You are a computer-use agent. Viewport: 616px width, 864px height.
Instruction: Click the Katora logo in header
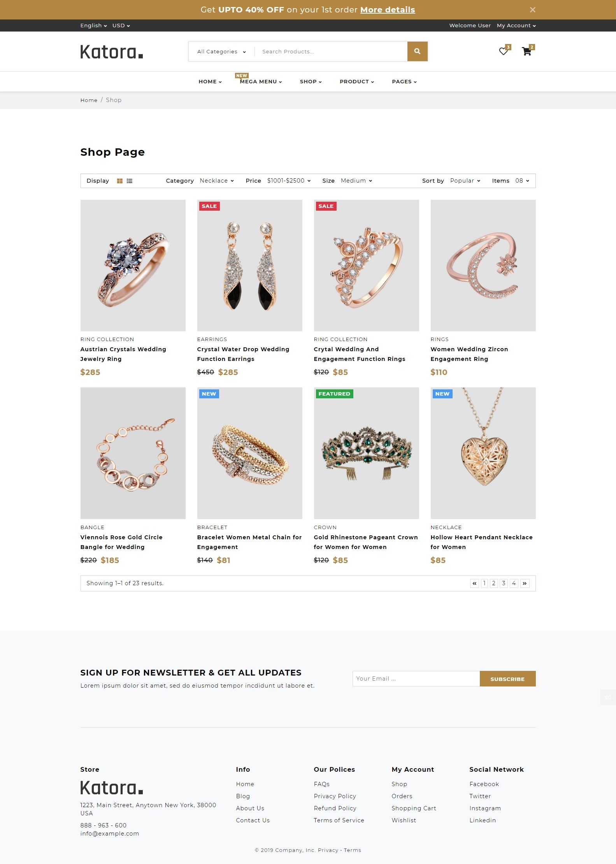[112, 52]
